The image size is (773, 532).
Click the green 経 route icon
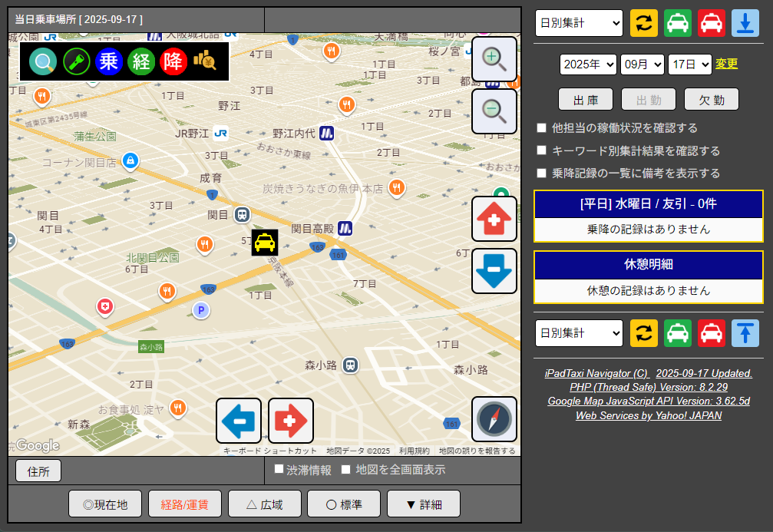[x=142, y=61]
